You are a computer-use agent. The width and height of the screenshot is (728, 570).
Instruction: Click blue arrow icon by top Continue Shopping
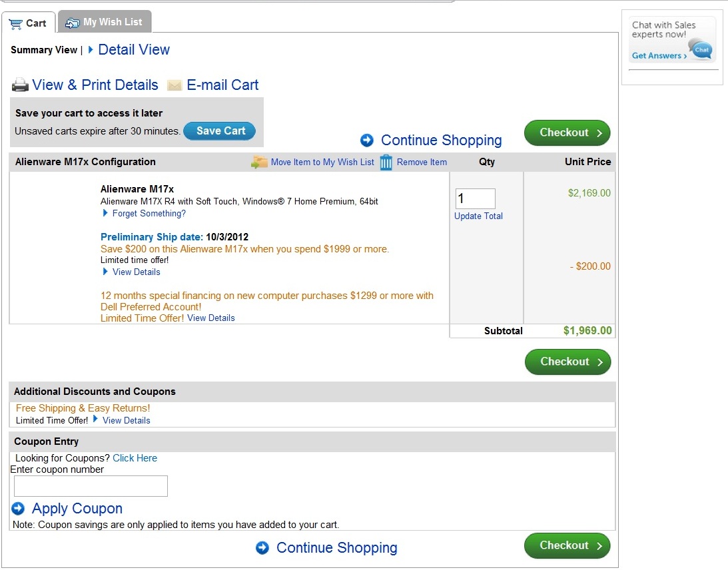point(367,141)
